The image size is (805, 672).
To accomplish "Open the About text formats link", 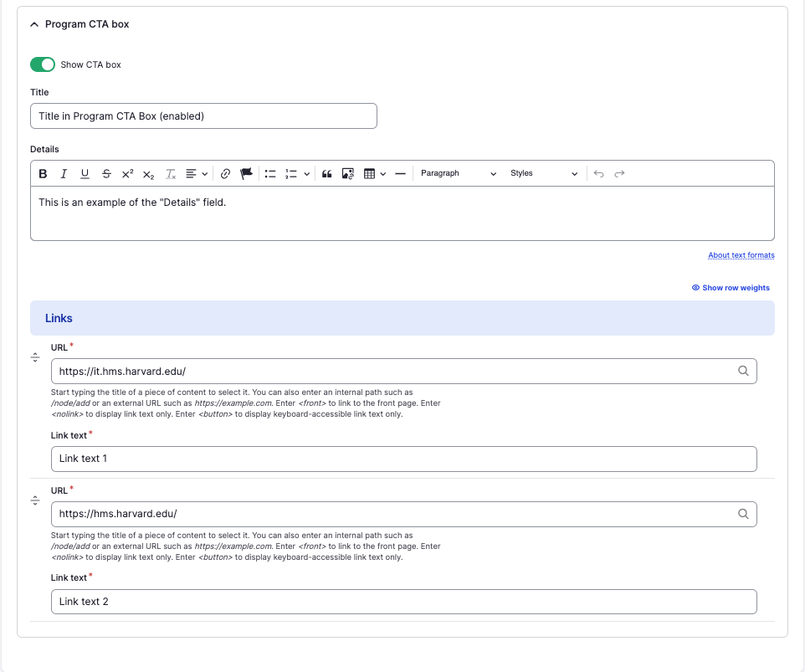I will (741, 255).
